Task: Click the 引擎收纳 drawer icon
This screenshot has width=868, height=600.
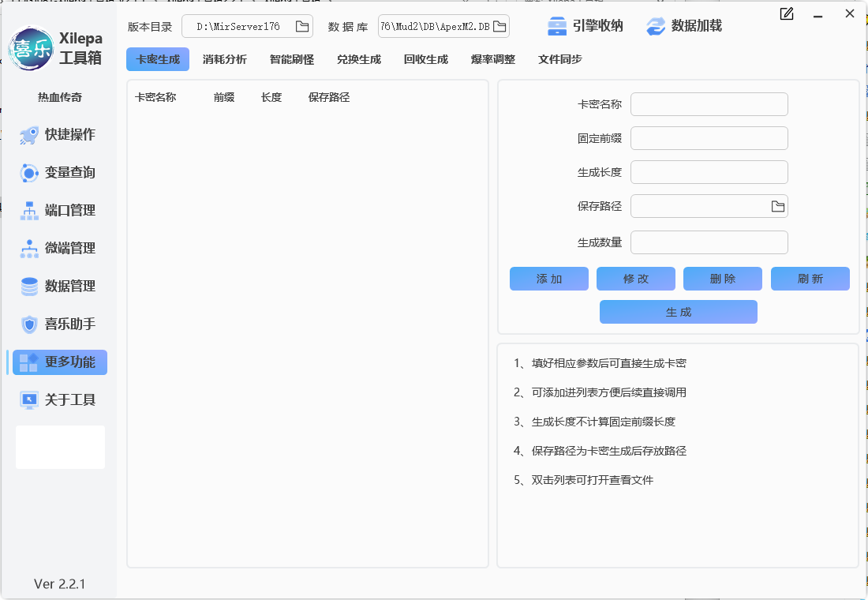Action: (556, 26)
